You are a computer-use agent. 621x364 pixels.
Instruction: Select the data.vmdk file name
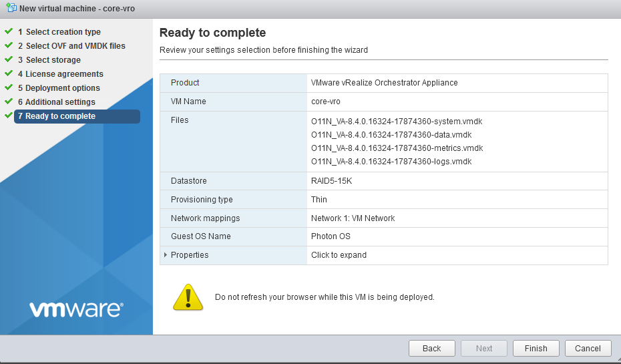[x=391, y=135]
